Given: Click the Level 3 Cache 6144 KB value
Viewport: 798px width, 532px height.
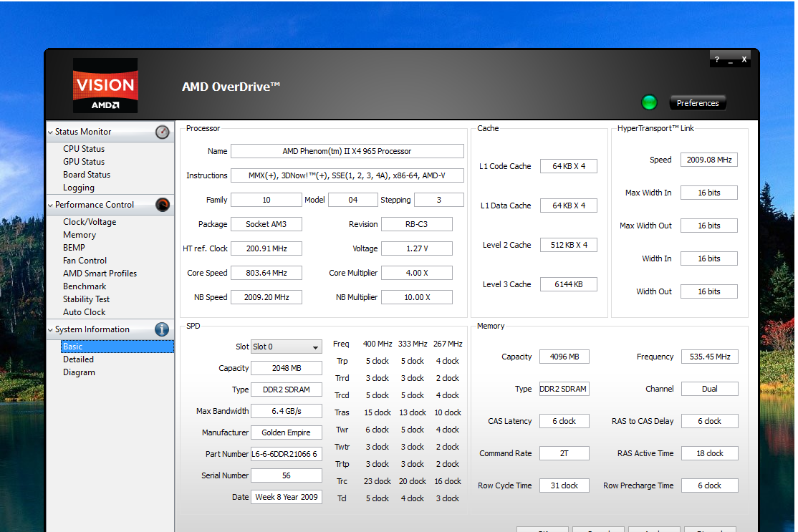Looking at the screenshot, I should (569, 284).
